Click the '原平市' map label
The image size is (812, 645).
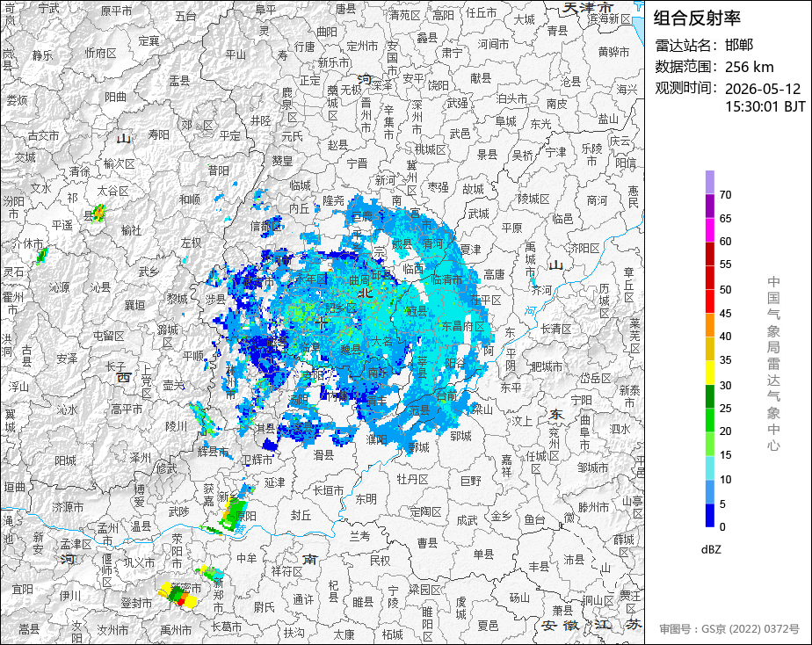(117, 11)
